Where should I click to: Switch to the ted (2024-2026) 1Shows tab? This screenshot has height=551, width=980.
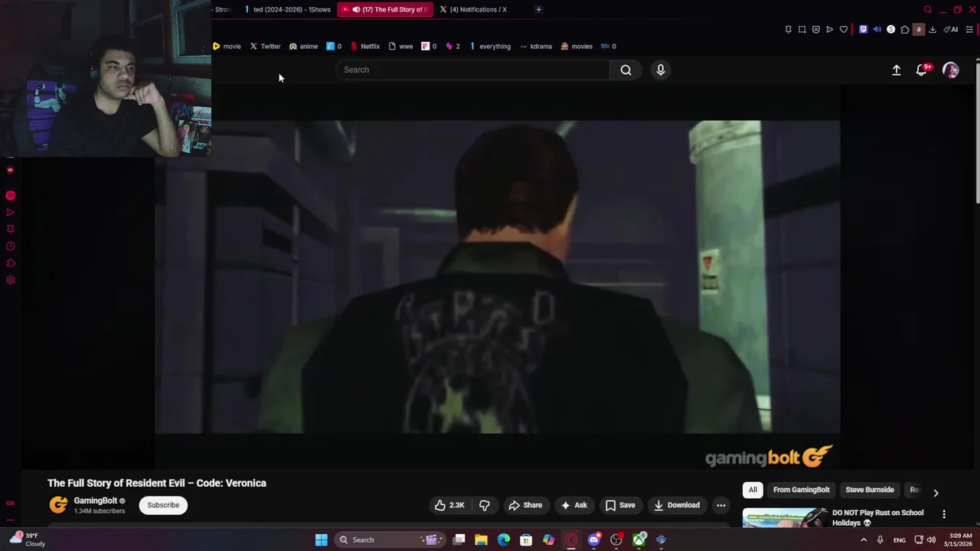coord(288,9)
